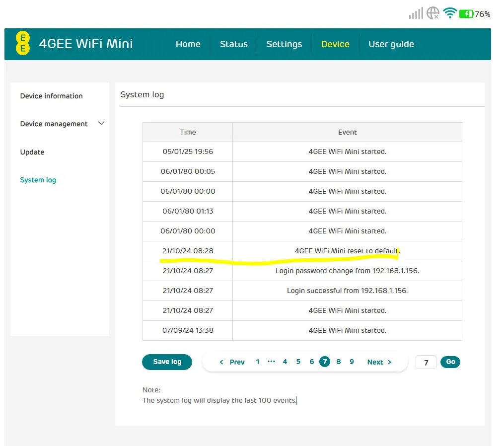Image resolution: width=504 pixels, height=446 pixels.
Task: Expand the Device management chevron
Action: pos(101,123)
